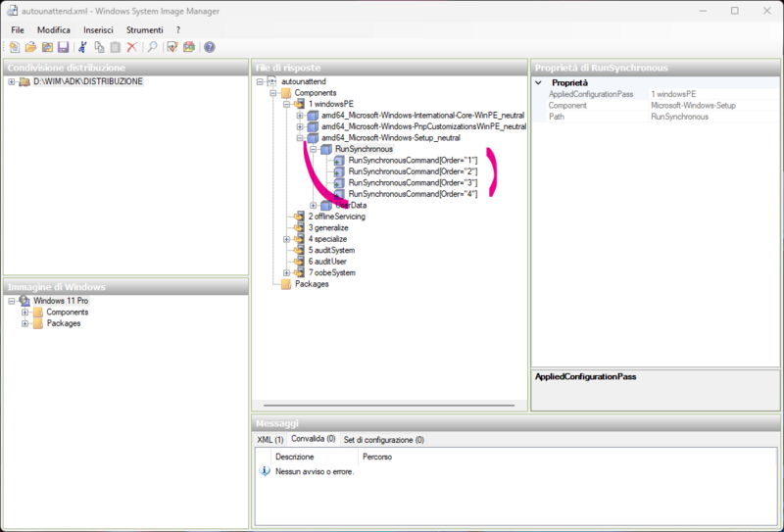Click the Cut scissors toolbar icon

(83, 47)
